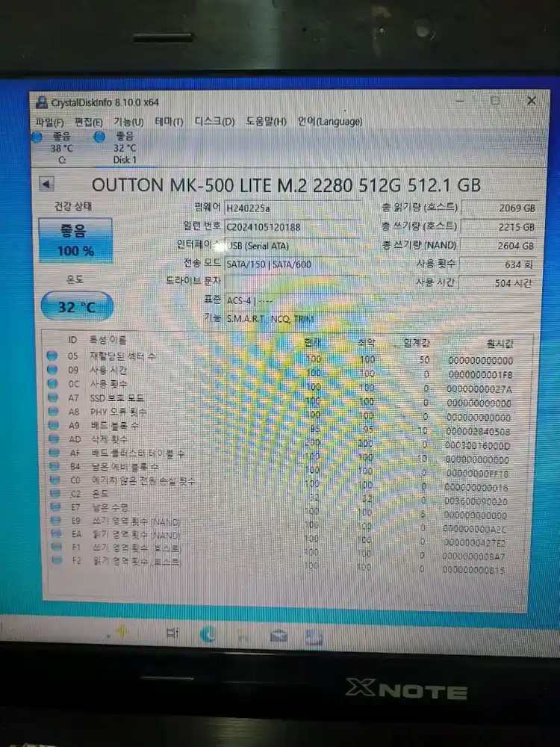Click the total host writes value 2215 GB
Image resolution: width=560 pixels, height=747 pixels.
(499, 227)
